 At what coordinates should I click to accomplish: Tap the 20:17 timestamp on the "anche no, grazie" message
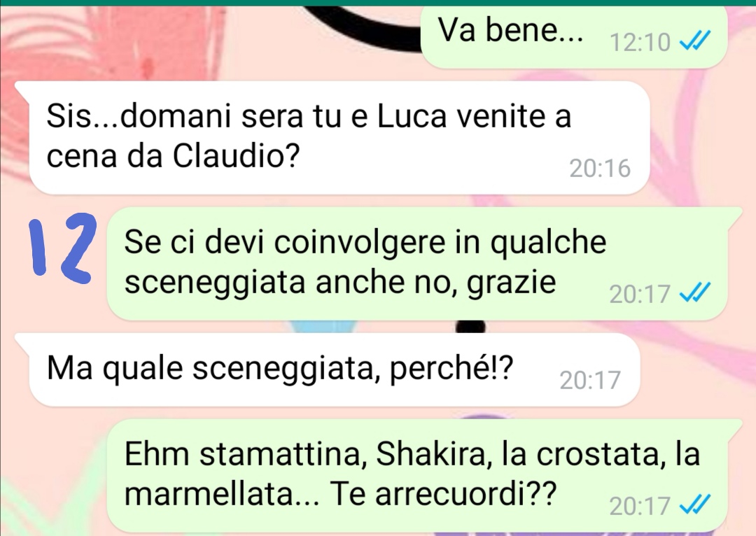[640, 294]
